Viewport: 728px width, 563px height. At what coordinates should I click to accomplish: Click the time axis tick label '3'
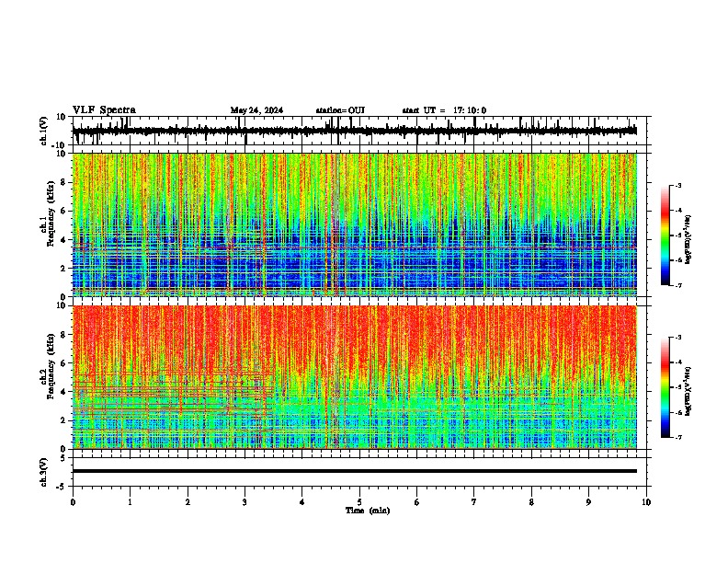(245, 502)
